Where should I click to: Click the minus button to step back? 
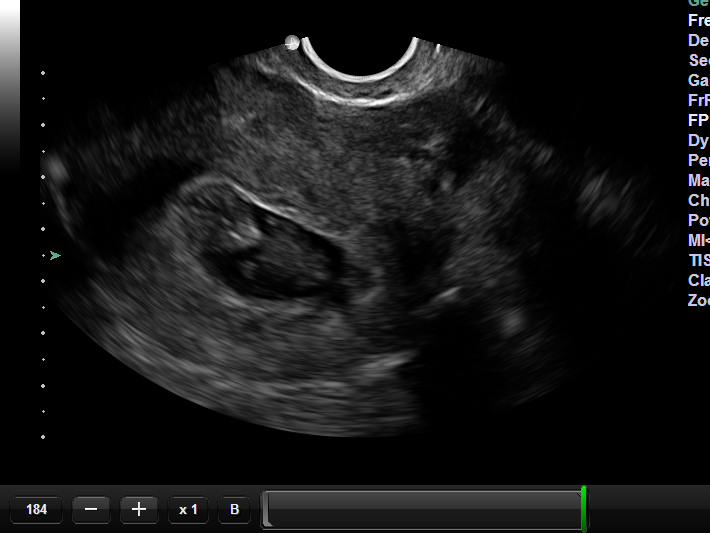pos(91,509)
